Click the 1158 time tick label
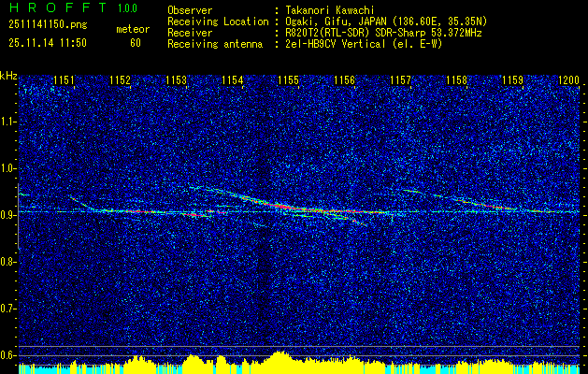Image resolution: width=588 pixels, height=374 pixels. (456, 81)
